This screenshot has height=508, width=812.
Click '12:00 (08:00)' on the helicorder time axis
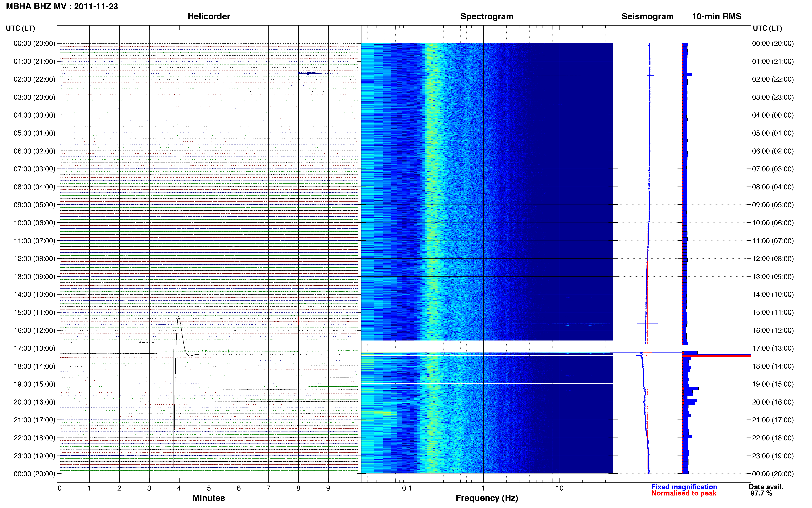pos(34,259)
